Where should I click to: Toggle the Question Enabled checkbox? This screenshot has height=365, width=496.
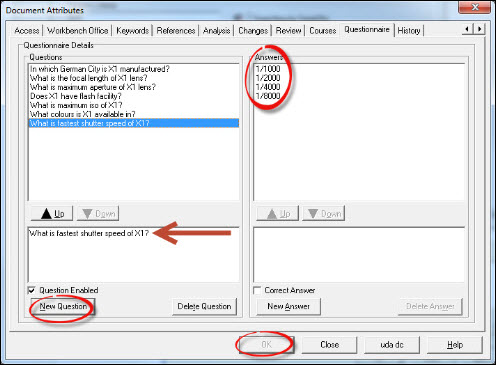[x=31, y=290]
